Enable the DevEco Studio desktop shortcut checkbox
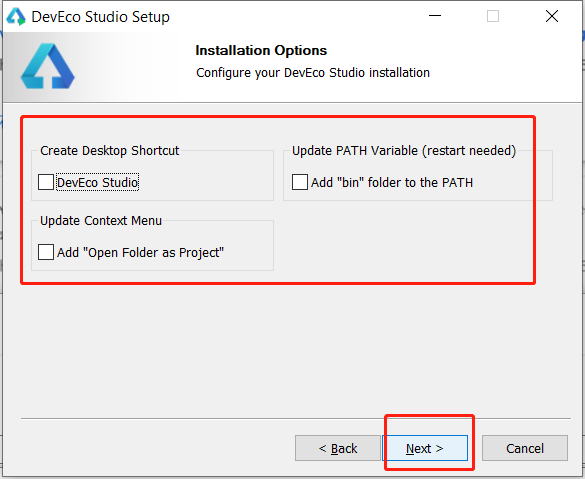This screenshot has height=479, width=585. tap(46, 182)
